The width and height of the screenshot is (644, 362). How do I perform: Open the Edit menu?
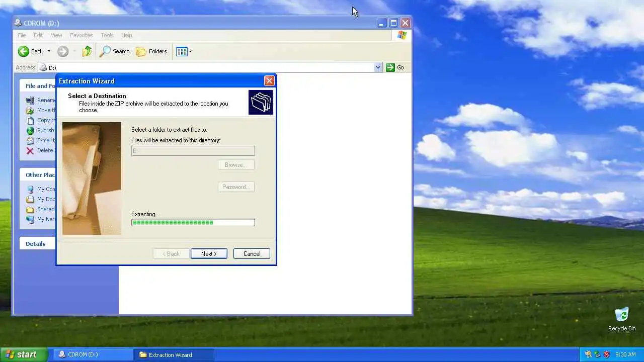38,35
